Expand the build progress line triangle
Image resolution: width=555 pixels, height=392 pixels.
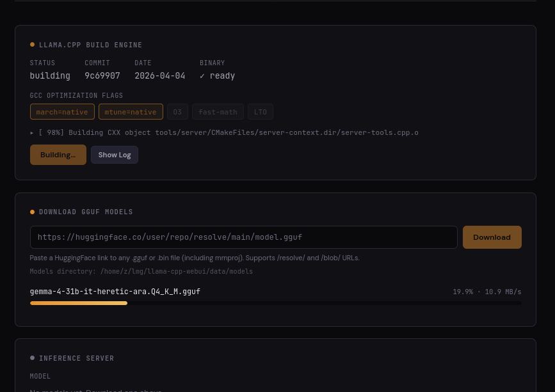(32, 133)
